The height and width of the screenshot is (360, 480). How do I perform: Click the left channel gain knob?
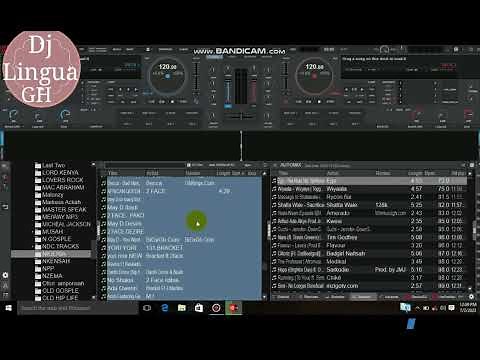[228, 69]
